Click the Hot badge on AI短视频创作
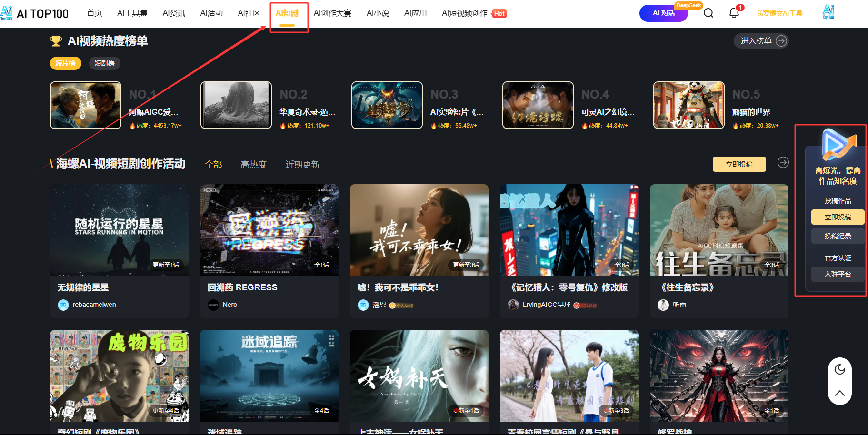Image resolution: width=868 pixels, height=435 pixels. pyautogui.click(x=499, y=14)
